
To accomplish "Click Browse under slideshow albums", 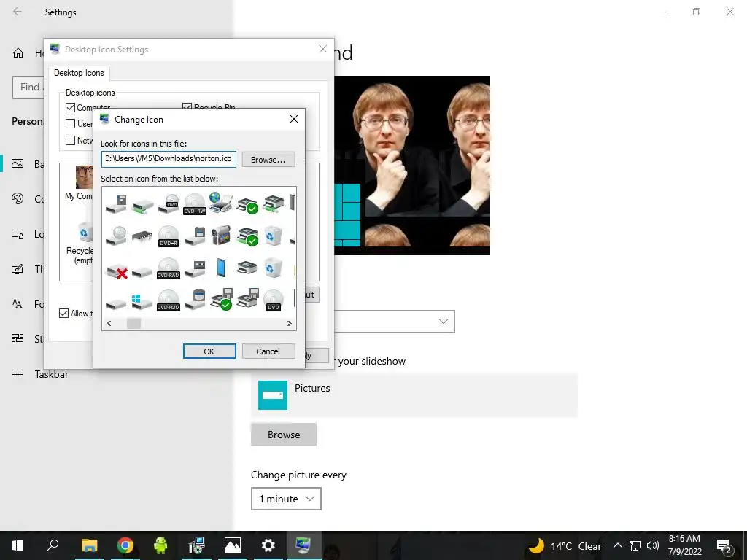I will 284,435.
